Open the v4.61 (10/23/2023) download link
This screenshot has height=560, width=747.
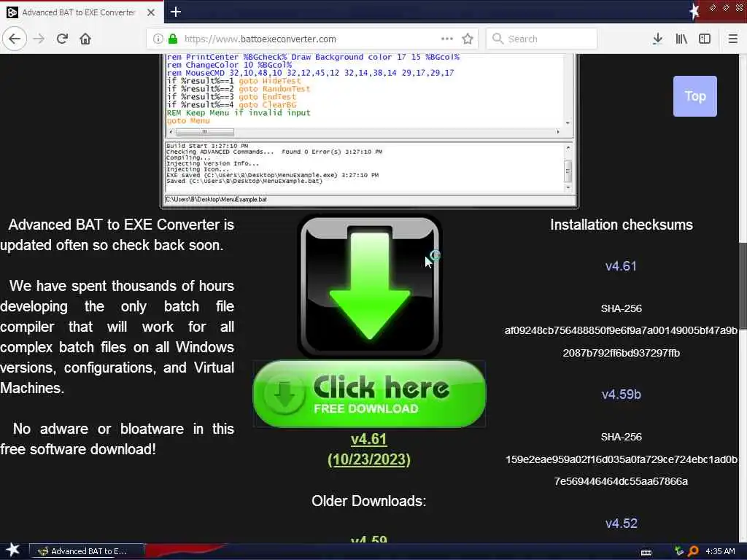click(368, 449)
